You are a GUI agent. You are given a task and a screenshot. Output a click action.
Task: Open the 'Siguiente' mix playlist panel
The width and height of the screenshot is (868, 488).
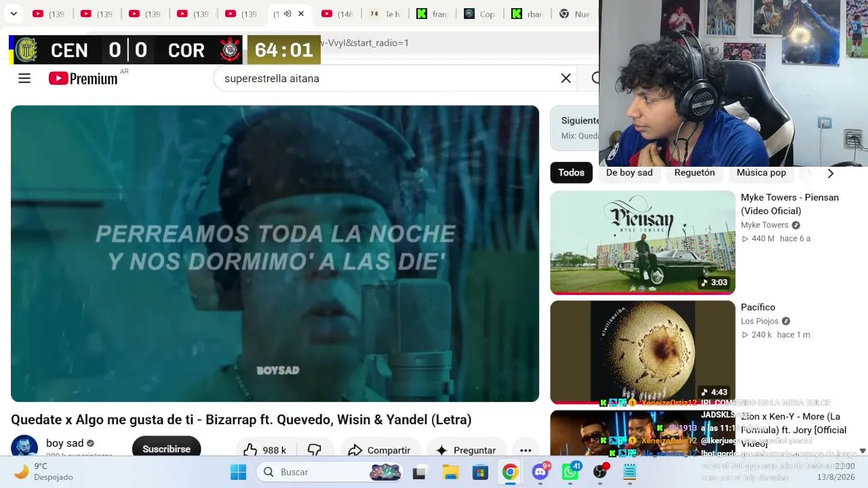(x=575, y=127)
